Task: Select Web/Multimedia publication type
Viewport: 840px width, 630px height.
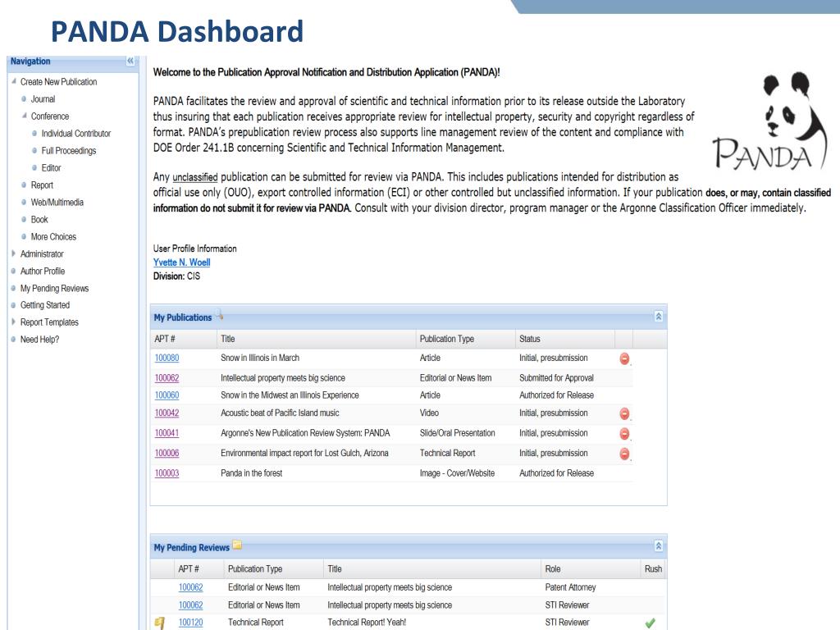Action: click(x=57, y=202)
